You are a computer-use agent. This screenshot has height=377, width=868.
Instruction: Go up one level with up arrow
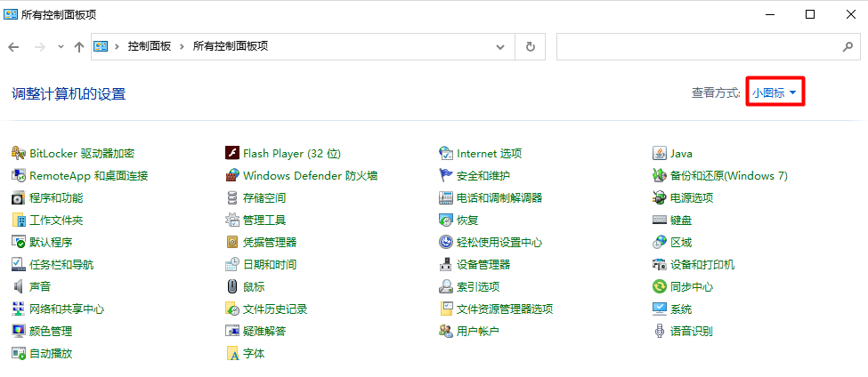click(79, 46)
